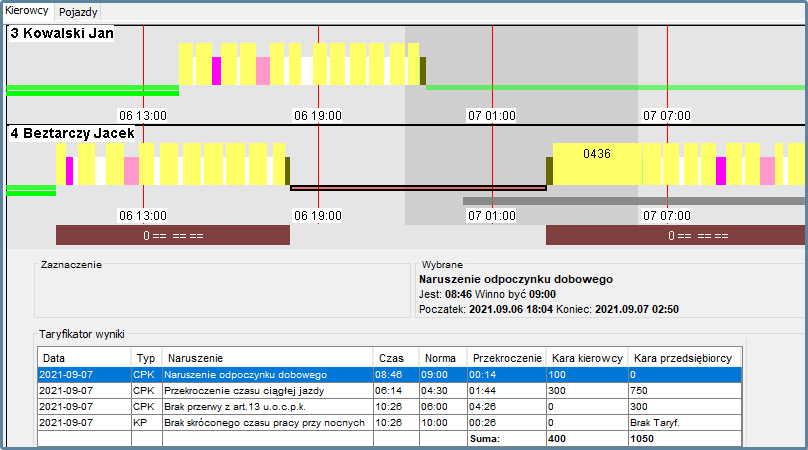This screenshot has width=808, height=450.
Task: Click the second brown 0 == == == bar
Action: [677, 236]
